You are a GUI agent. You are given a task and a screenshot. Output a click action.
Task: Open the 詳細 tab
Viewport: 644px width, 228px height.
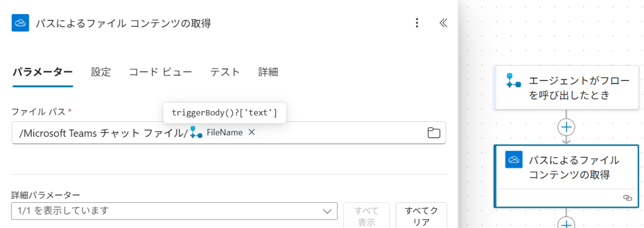point(268,72)
